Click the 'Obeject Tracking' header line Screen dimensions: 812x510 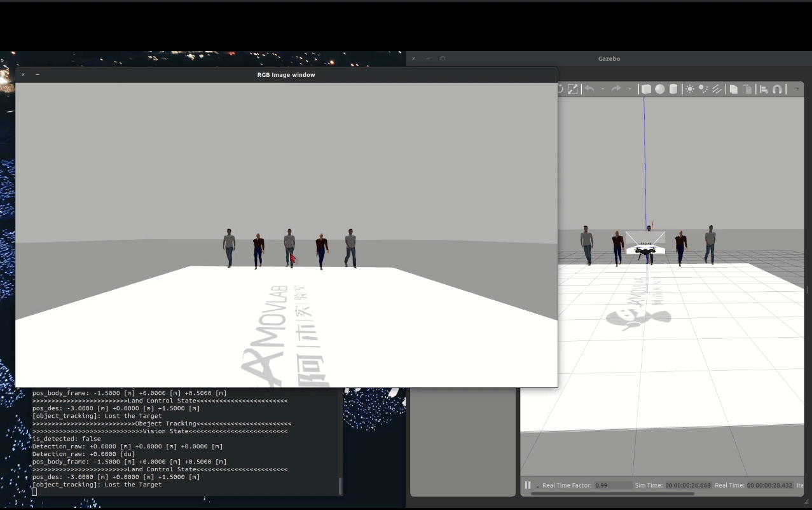162,424
